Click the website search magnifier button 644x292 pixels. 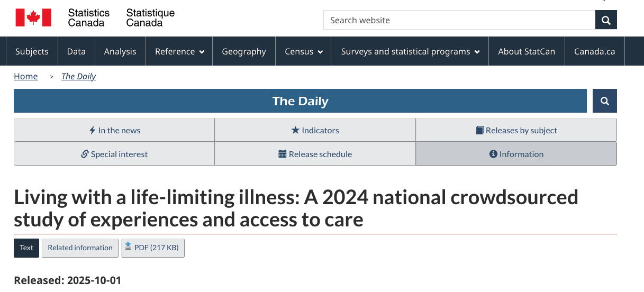(x=606, y=20)
